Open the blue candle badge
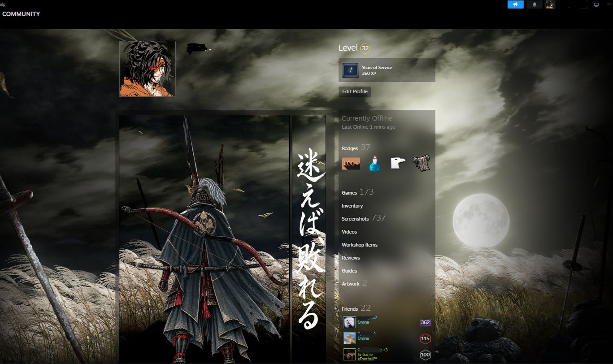 [374, 164]
